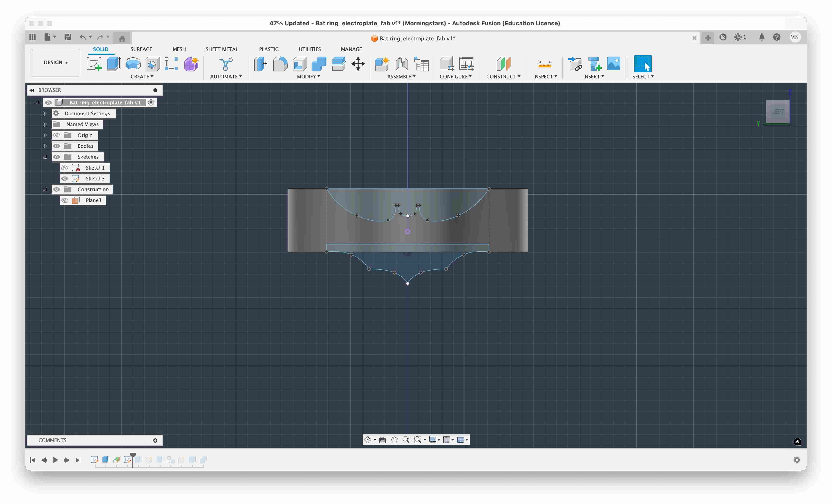
Task: Select the Press Pull tool
Action: (x=260, y=64)
